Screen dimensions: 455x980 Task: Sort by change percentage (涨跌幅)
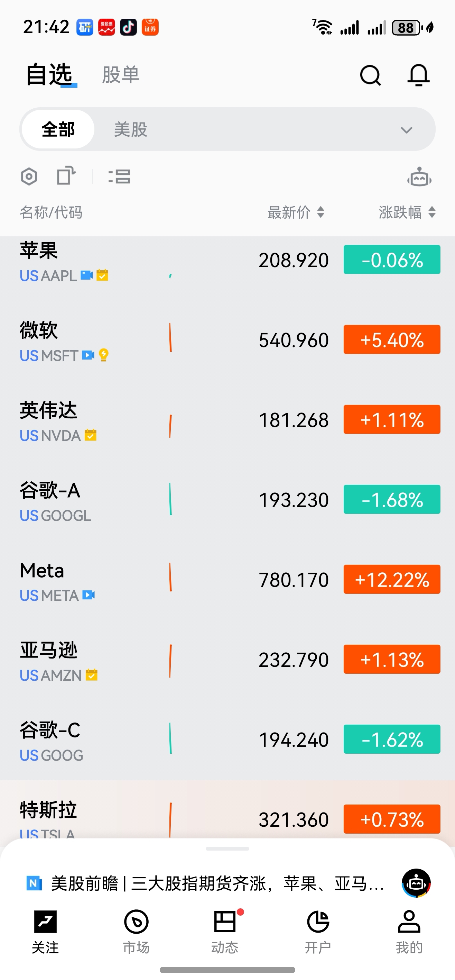coord(407,212)
